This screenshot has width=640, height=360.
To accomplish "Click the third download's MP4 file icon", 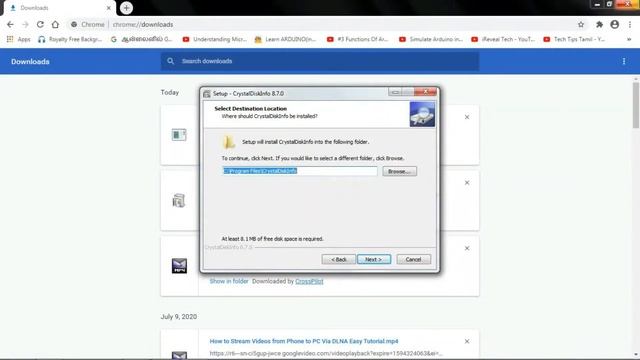I will point(179,266).
